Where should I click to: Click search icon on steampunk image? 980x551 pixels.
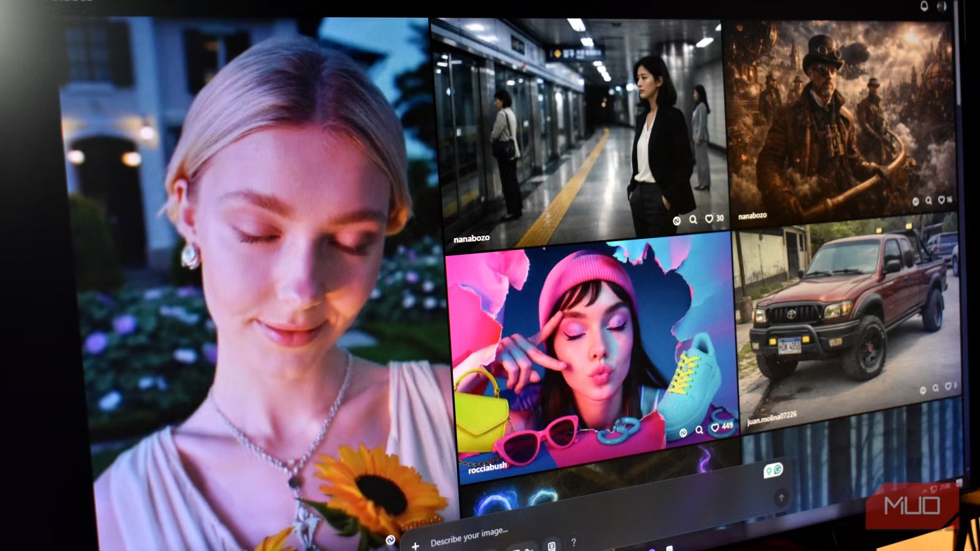[929, 201]
